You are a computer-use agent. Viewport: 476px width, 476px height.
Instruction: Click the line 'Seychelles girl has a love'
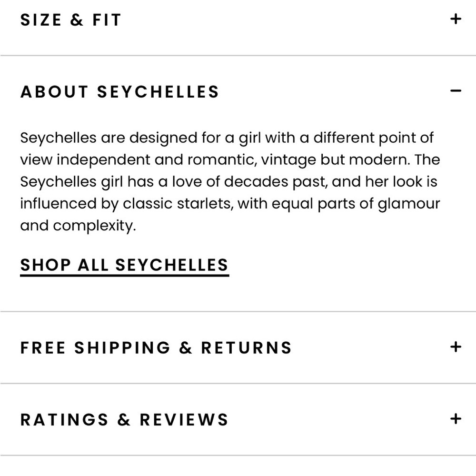(x=228, y=182)
